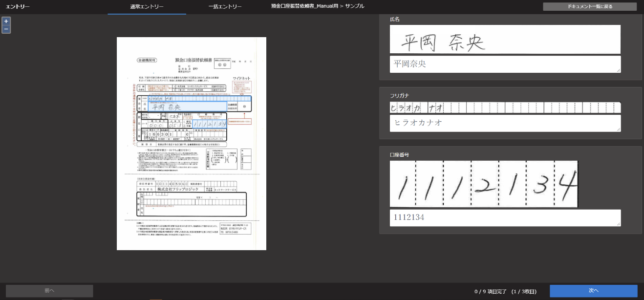Click the resize grip on フリガナ textarea

[x=618, y=129]
